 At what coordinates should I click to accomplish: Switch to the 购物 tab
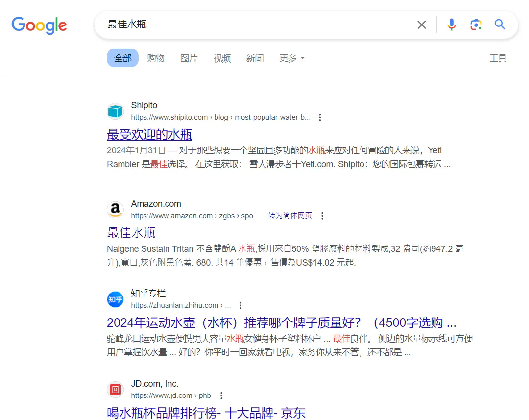pyautogui.click(x=156, y=58)
